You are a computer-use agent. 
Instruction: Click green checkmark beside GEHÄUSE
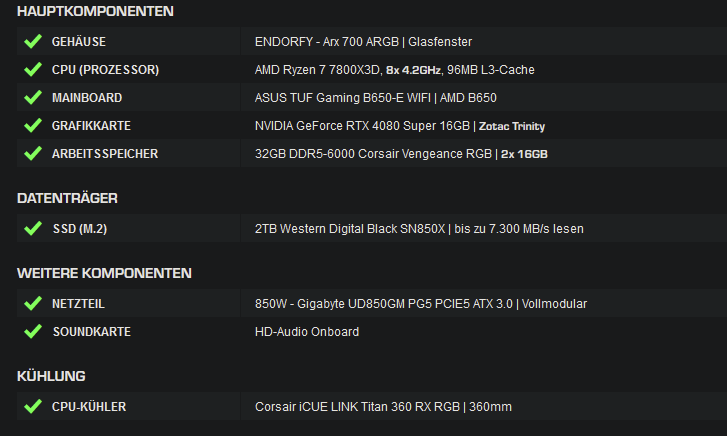(x=33, y=41)
